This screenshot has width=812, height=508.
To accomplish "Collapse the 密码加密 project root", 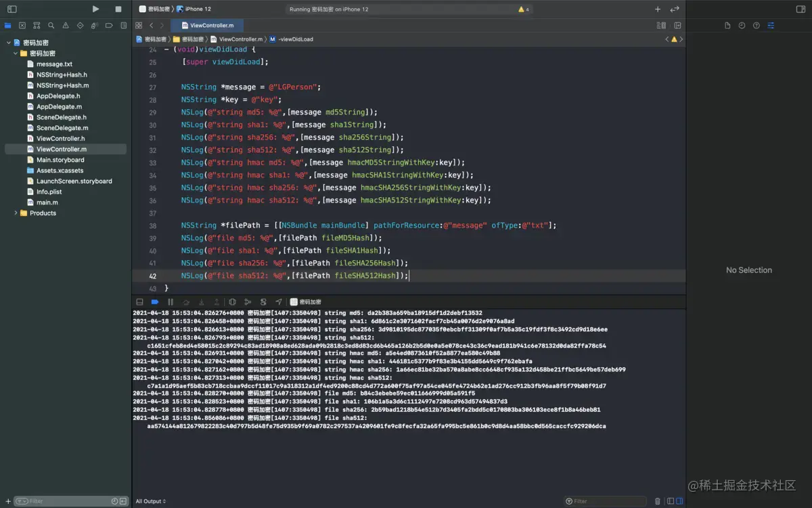I will coord(8,43).
